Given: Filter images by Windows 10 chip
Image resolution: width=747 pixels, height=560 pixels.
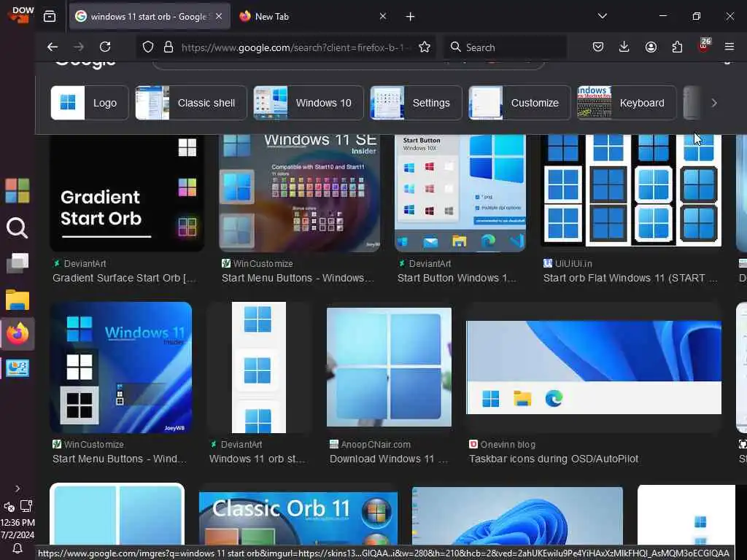Looking at the screenshot, I should click(x=309, y=103).
